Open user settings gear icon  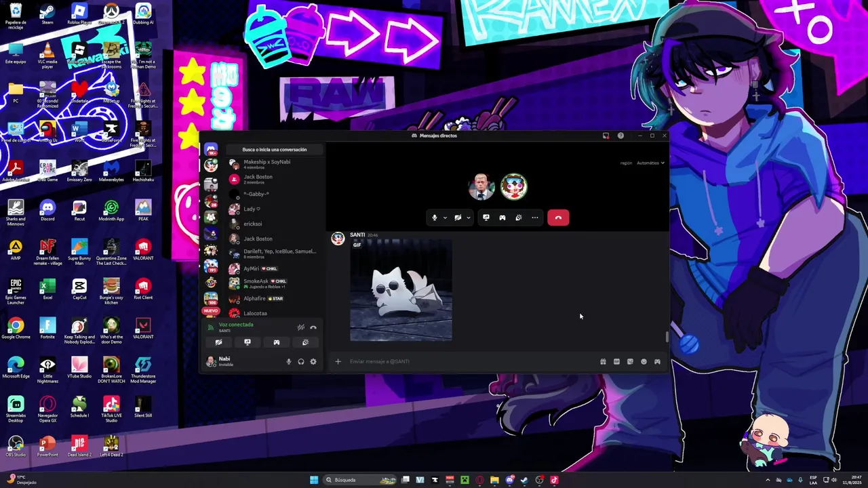(x=313, y=361)
